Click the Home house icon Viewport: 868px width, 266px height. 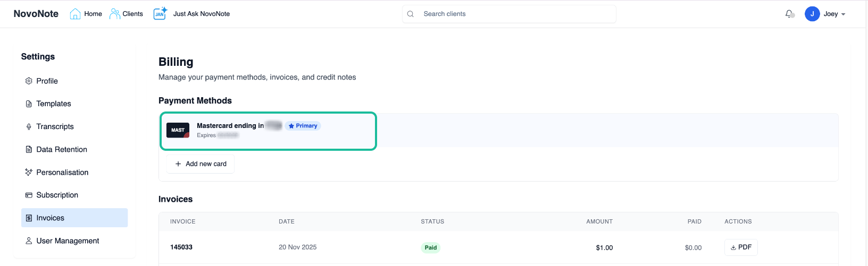(75, 14)
